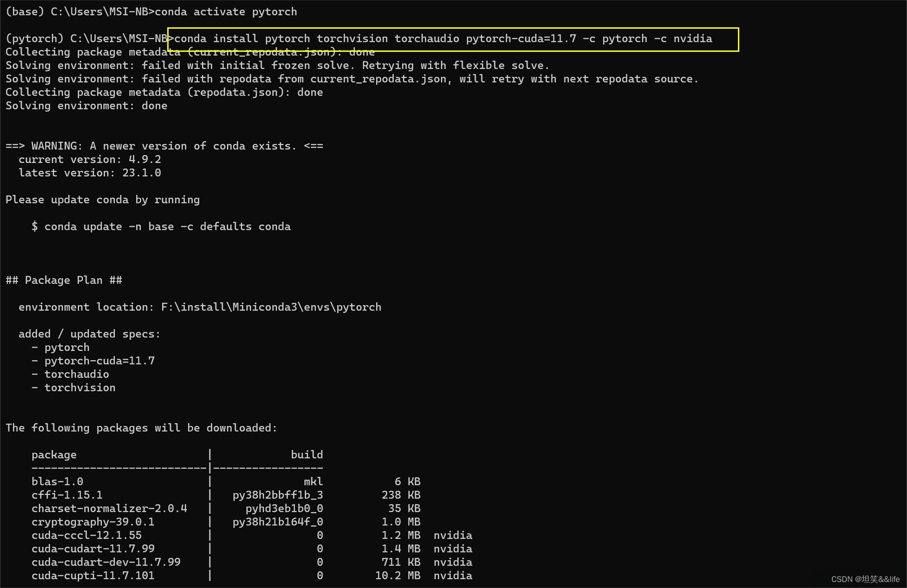
Task: Click the 'cryptography-39.0.1' package name
Action: click(x=93, y=522)
